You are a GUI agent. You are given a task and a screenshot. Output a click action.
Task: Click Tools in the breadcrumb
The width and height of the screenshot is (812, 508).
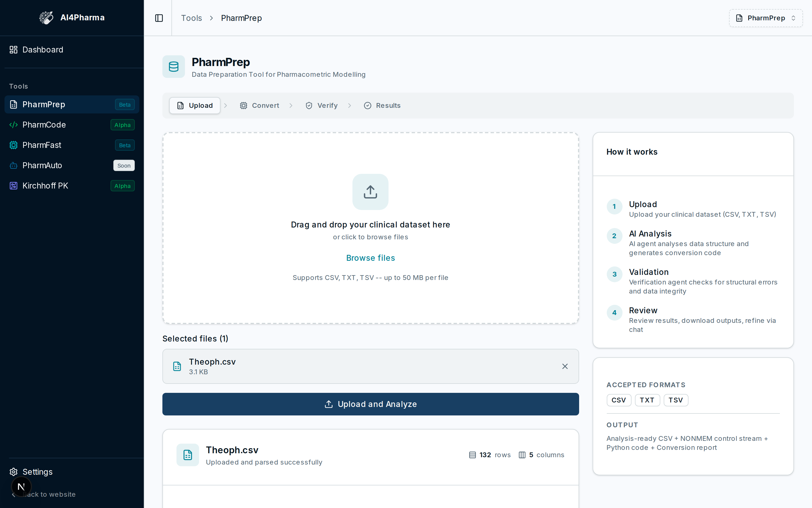[191, 18]
